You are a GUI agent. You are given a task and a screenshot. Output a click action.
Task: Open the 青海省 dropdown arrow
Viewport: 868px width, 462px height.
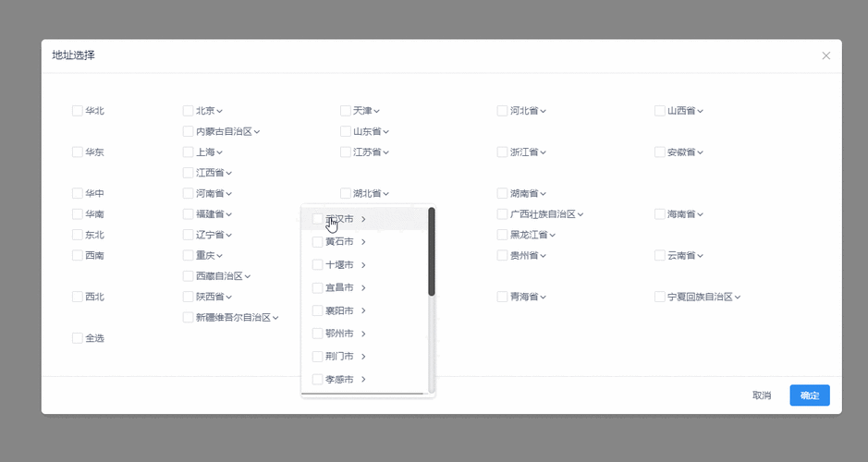point(543,298)
